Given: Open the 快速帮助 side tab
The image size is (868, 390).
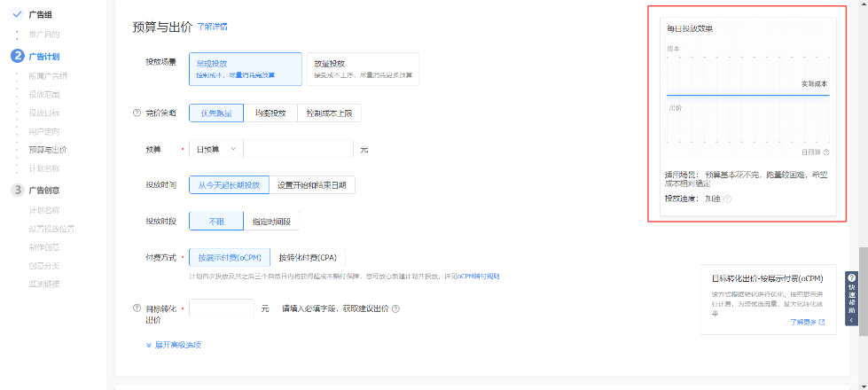Looking at the screenshot, I should pyautogui.click(x=851, y=299).
